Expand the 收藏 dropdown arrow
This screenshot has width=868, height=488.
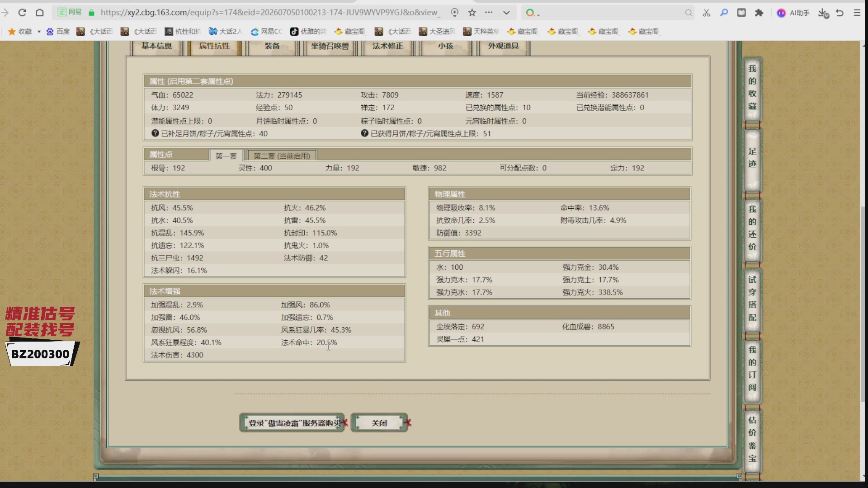tap(39, 31)
